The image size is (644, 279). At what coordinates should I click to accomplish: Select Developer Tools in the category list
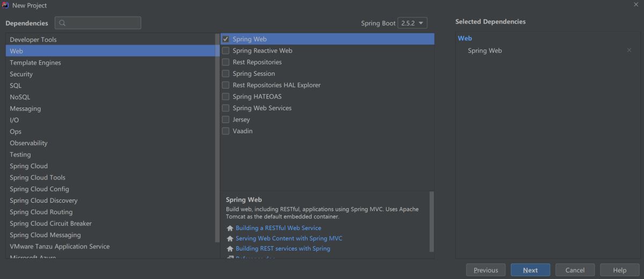[x=33, y=40]
